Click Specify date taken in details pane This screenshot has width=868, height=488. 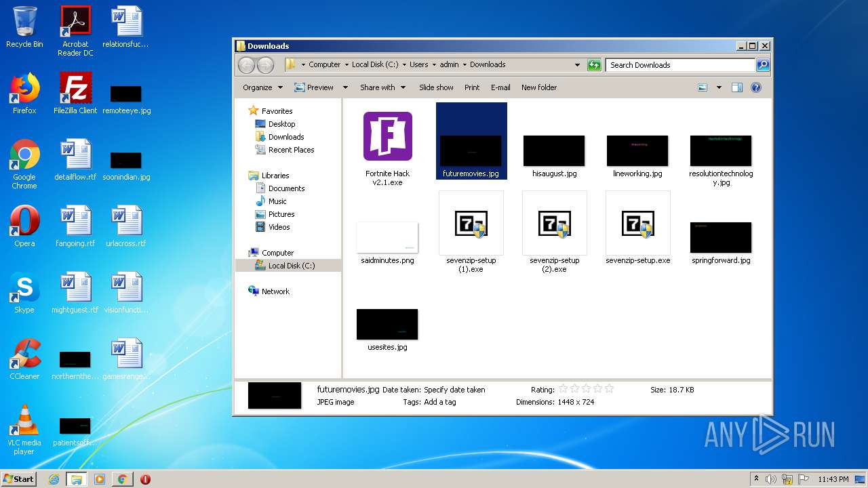pyautogui.click(x=454, y=390)
